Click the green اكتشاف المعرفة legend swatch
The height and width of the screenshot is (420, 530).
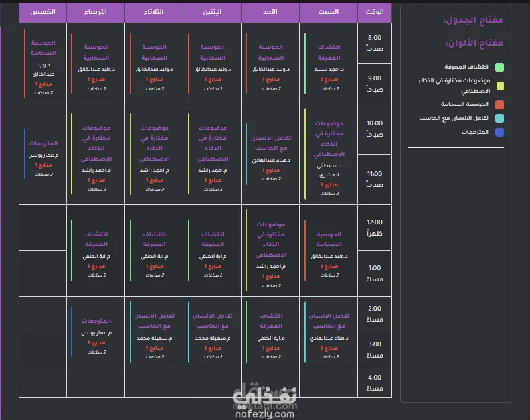[x=499, y=67]
